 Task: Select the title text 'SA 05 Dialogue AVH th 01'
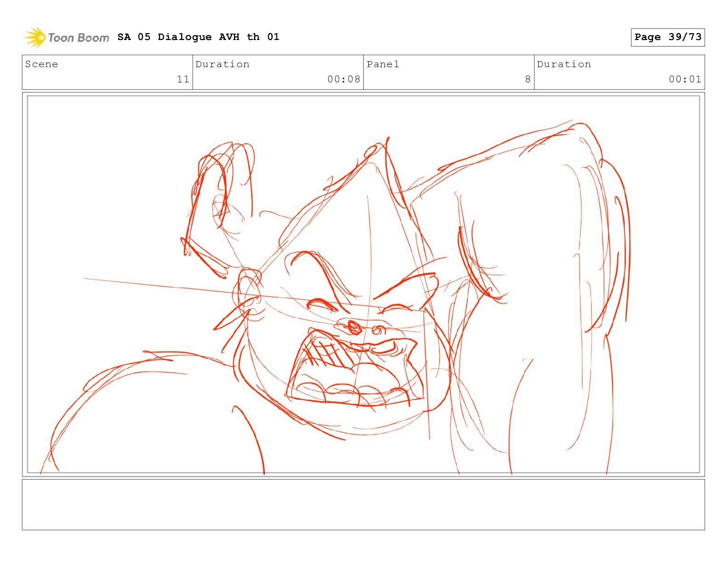point(198,37)
